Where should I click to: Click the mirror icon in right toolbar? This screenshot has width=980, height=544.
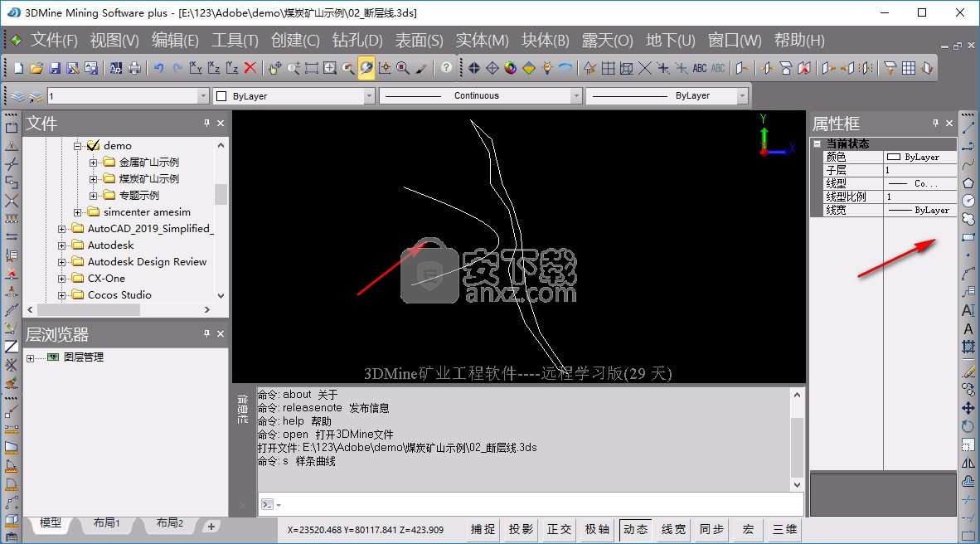point(968,463)
